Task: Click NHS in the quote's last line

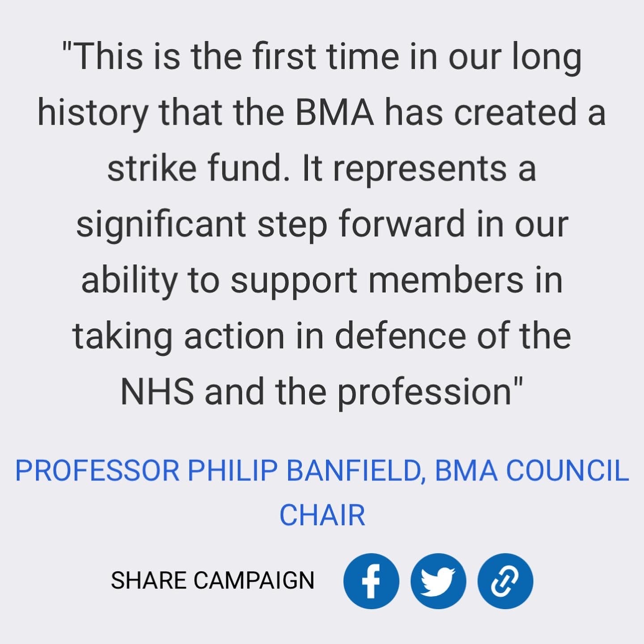Action: pyautogui.click(x=157, y=392)
